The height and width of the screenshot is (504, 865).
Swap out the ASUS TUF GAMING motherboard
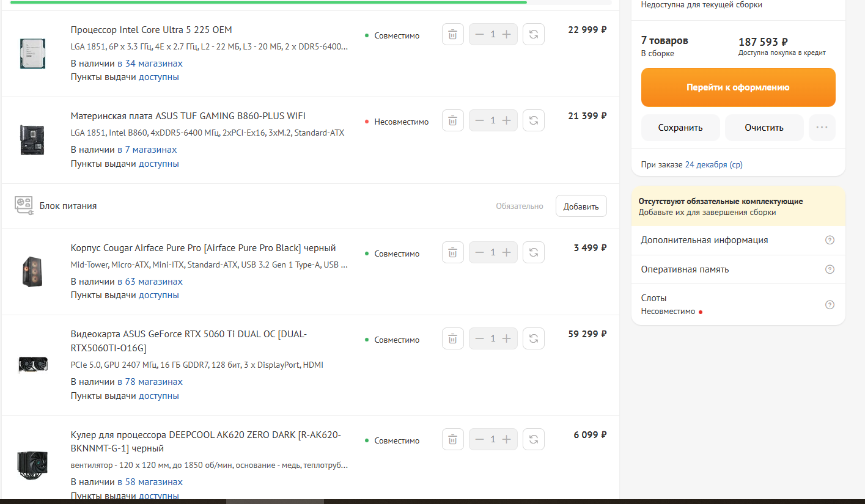[x=534, y=120]
